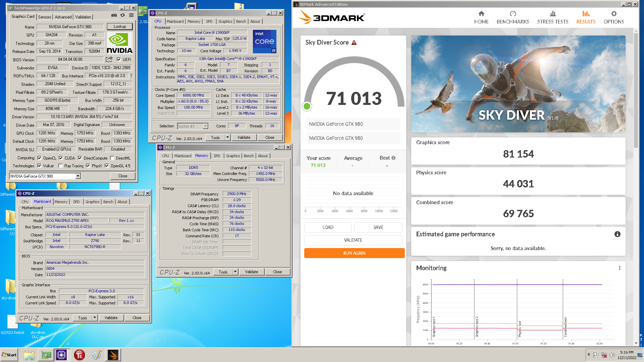Click the Intel Core i9 logo in CPU-Z

(265, 42)
